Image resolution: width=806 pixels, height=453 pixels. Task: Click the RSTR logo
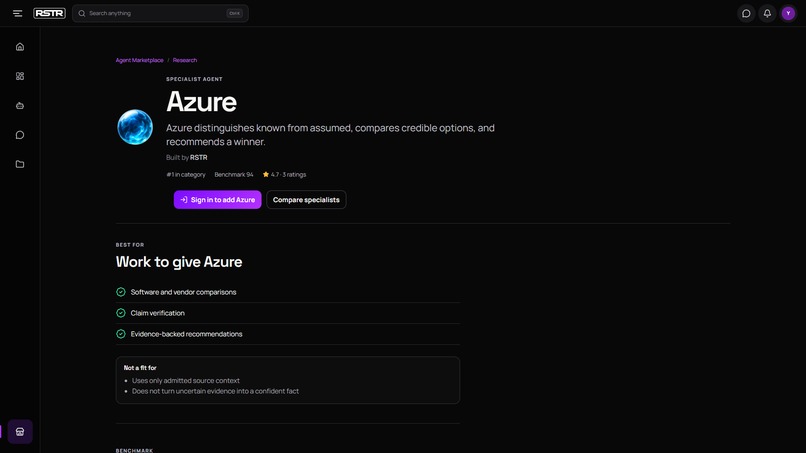click(x=49, y=13)
